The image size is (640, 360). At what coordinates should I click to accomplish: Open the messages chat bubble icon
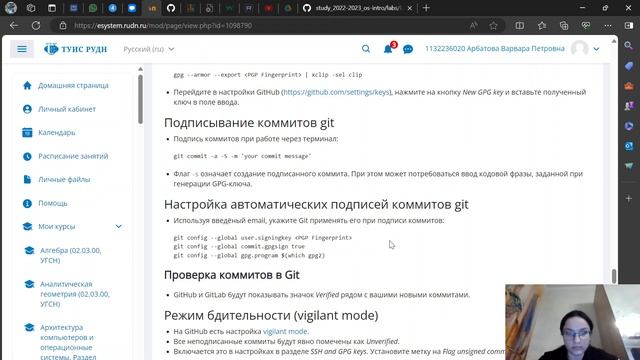tap(408, 49)
